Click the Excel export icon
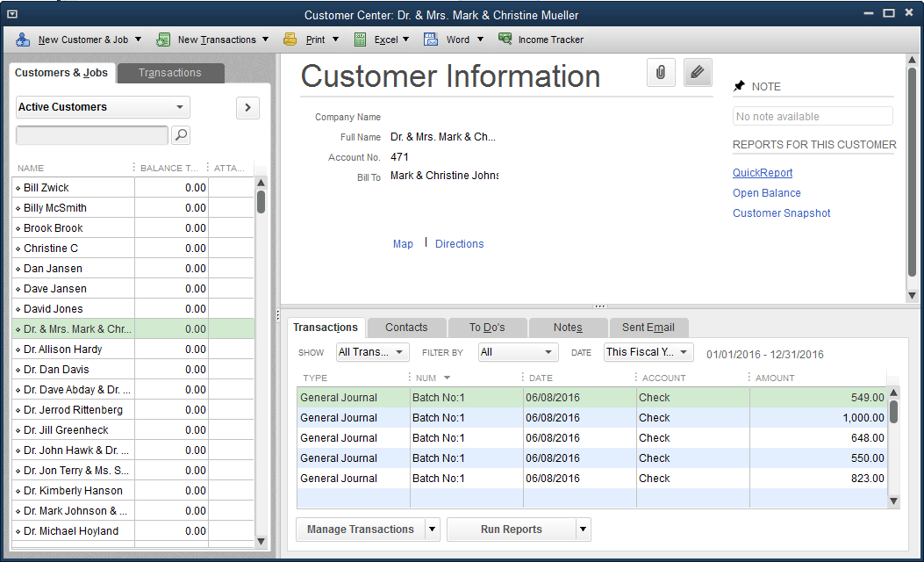Screen dimensions: 924x562 360,39
